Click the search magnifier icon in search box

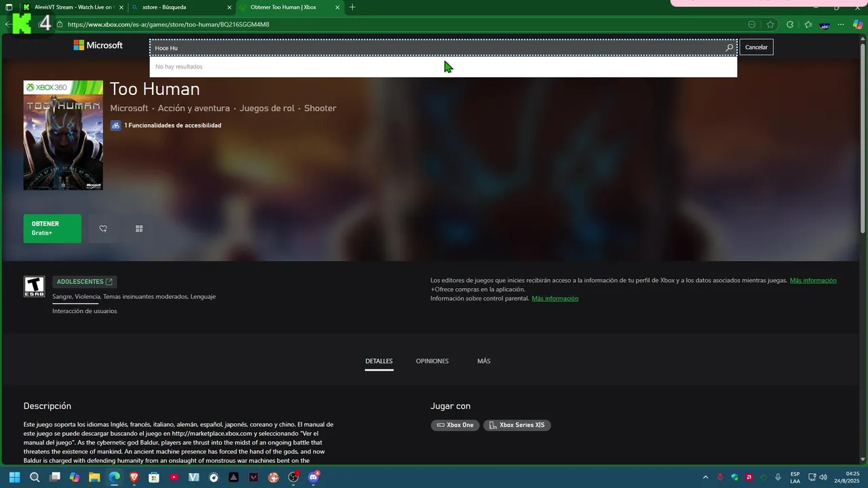pyautogui.click(x=729, y=47)
